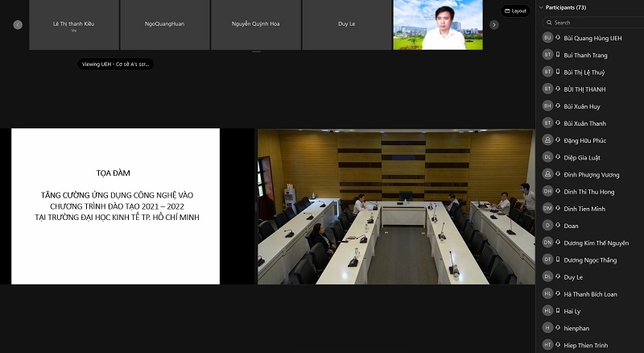Click the audio icon next to Duy Le in participants list

(x=558, y=276)
